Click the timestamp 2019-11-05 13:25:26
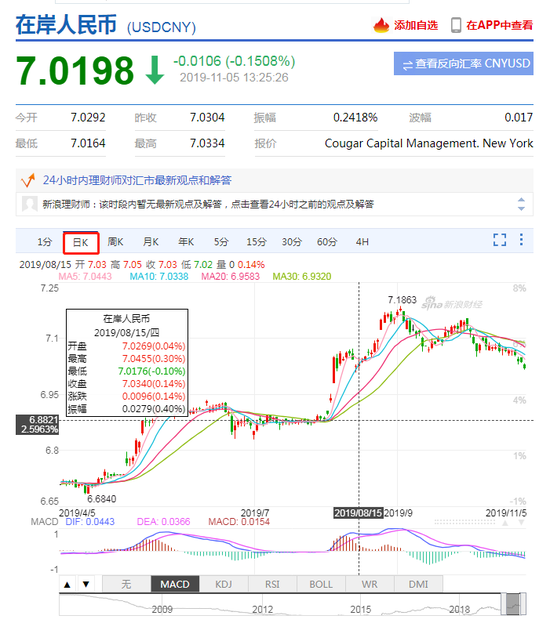This screenshot has width=550, height=623. pos(234,77)
